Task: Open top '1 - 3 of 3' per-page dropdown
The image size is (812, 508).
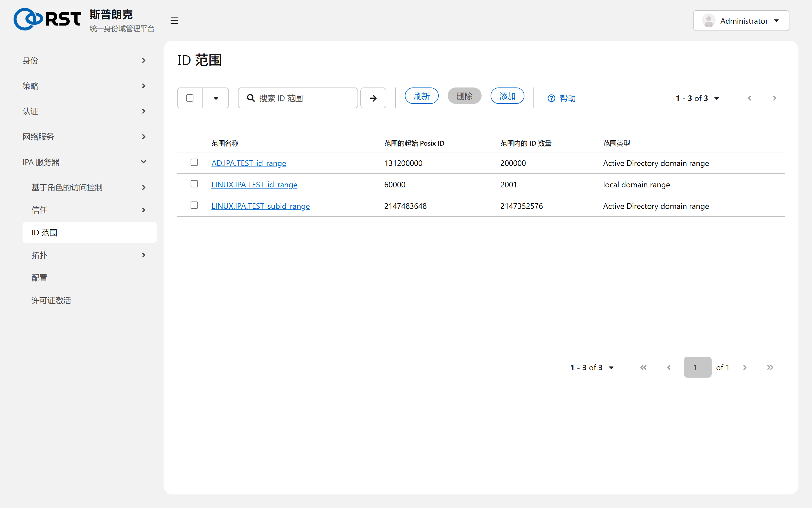Action: [x=697, y=98]
